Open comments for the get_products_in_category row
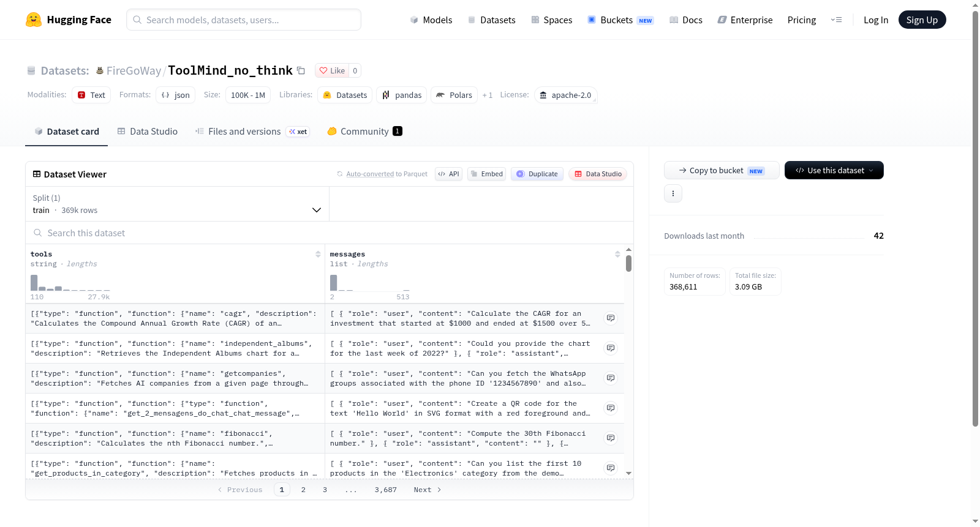This screenshot has height=527, width=980. point(611,468)
